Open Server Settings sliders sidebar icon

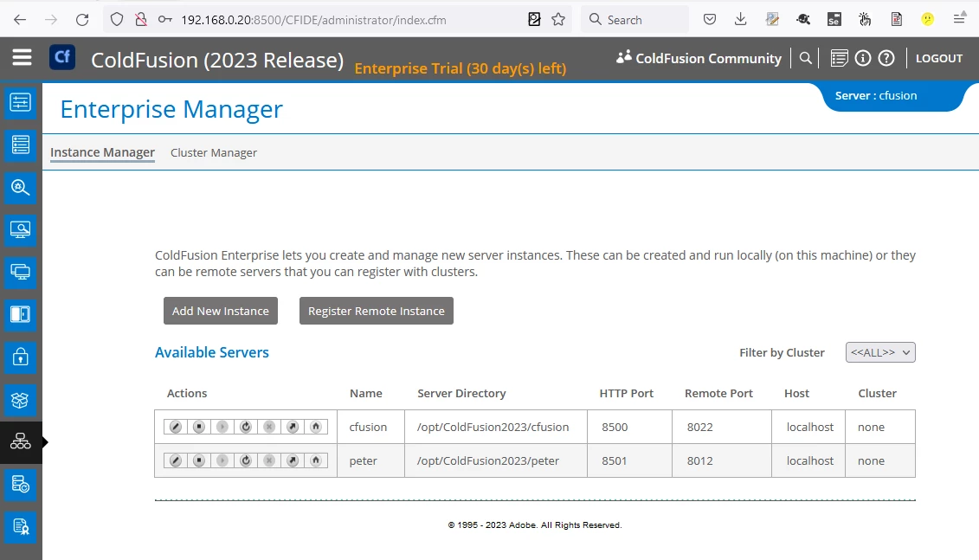(21, 102)
